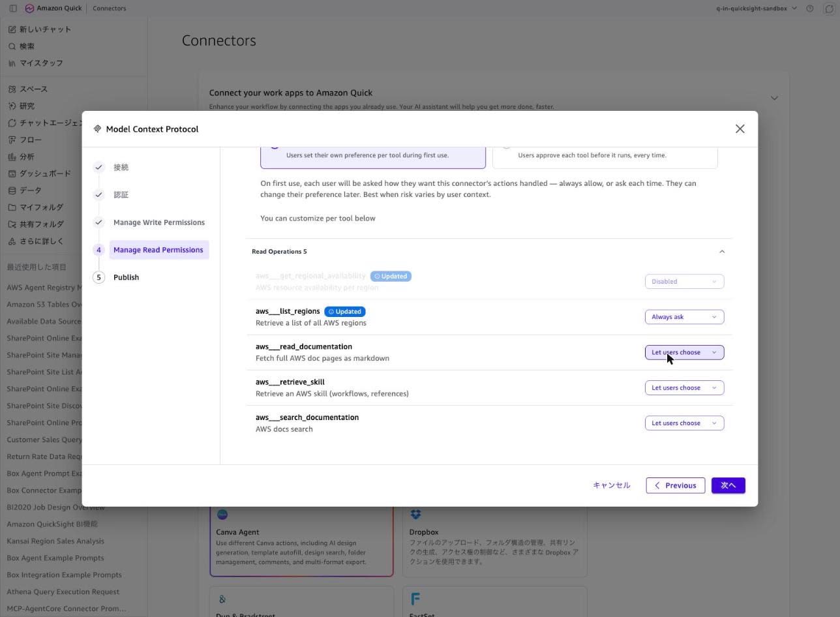
Task: Open Box Integration Example Prompts item
Action: 64,575
